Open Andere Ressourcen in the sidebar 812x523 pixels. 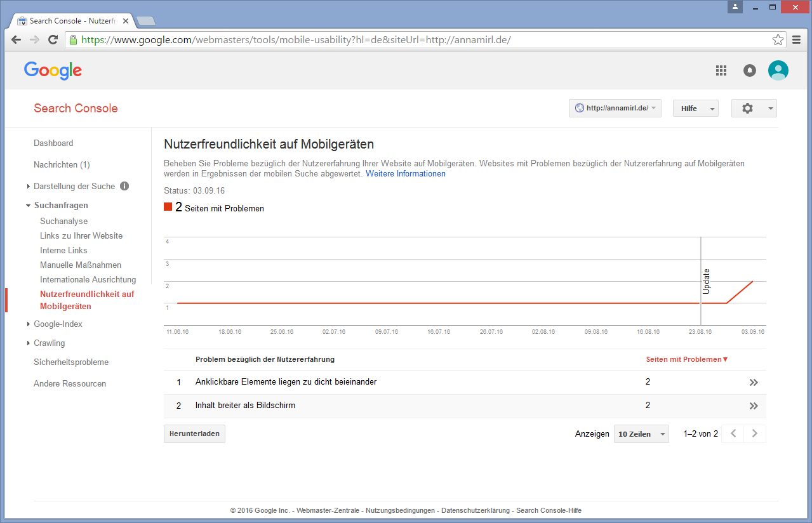point(70,384)
